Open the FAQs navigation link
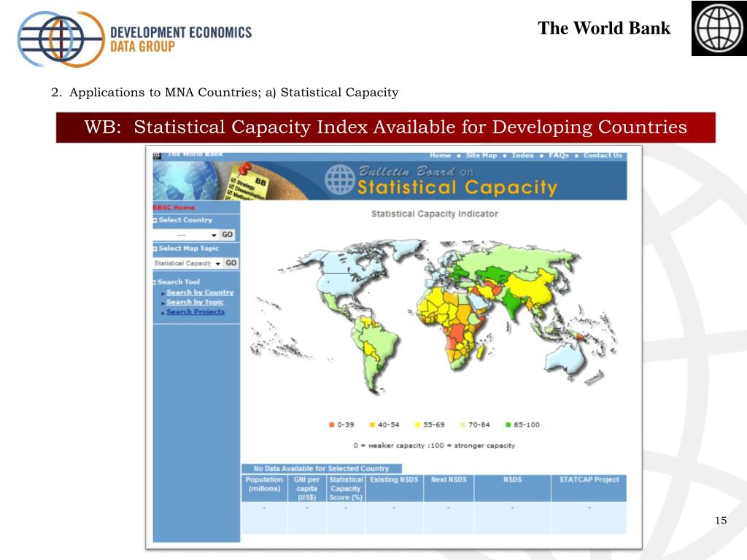This screenshot has width=747, height=560. [x=558, y=155]
